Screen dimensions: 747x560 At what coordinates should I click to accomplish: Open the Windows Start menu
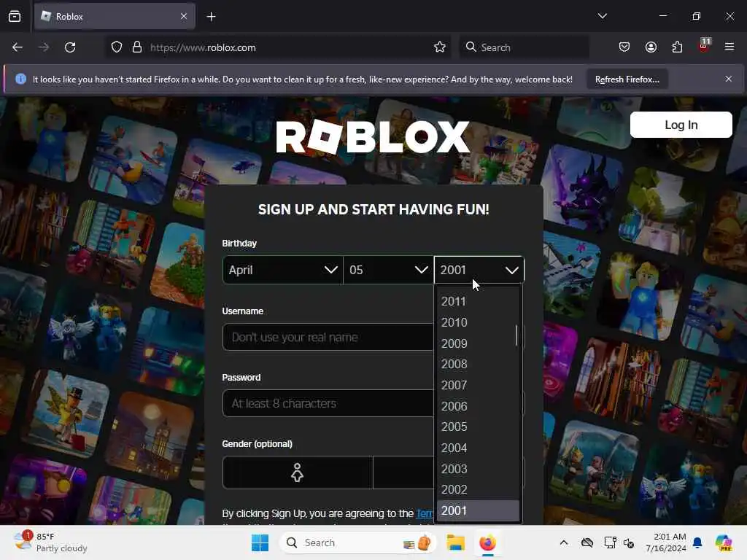(x=260, y=542)
